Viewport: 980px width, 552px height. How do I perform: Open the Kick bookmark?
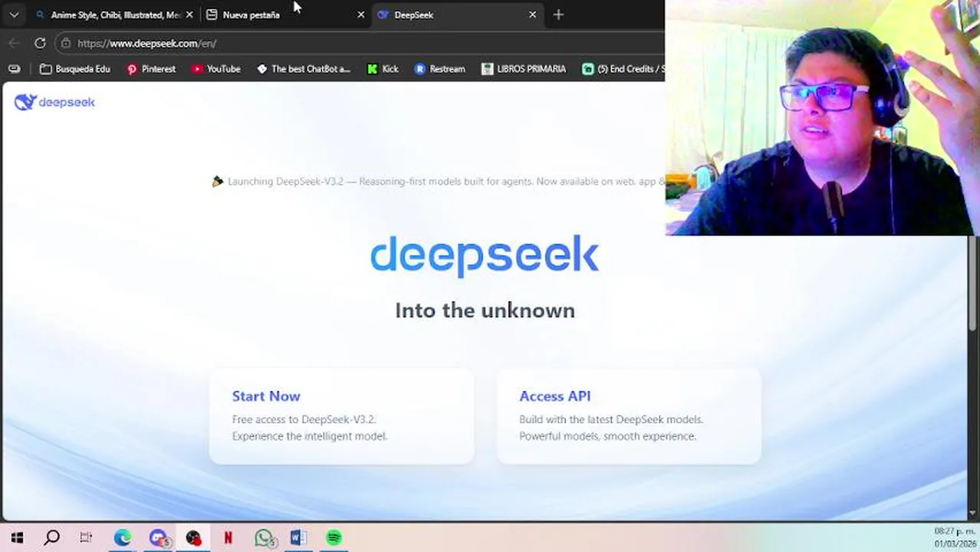[x=383, y=69]
